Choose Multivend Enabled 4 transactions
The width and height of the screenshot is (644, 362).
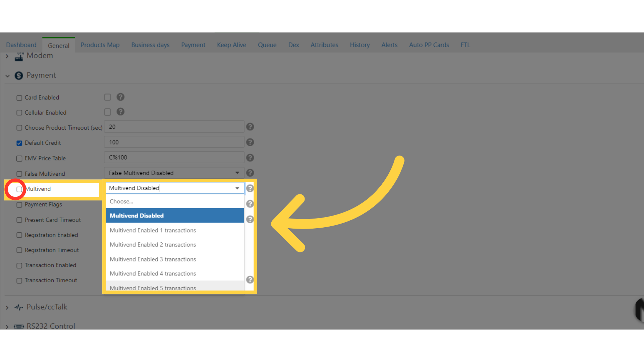[175, 274]
